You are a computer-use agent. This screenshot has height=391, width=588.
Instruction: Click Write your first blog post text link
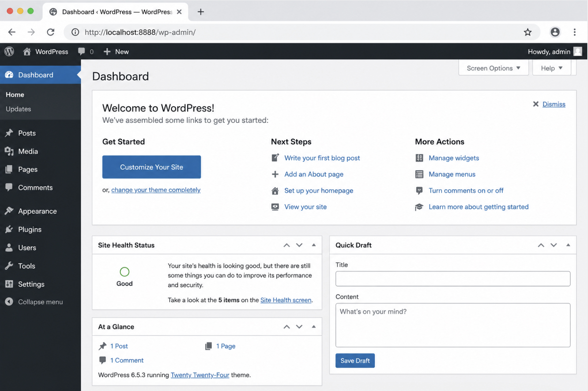tap(322, 158)
